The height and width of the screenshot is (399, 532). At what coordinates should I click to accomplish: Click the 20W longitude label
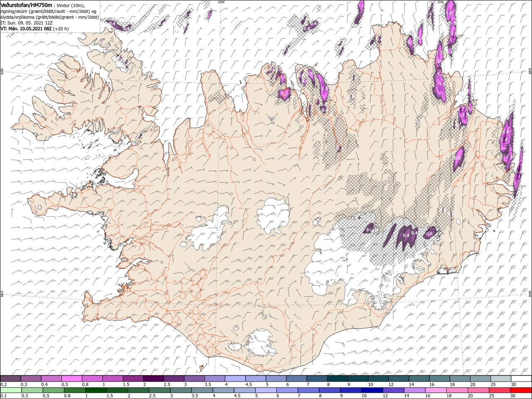(x=221, y=2)
